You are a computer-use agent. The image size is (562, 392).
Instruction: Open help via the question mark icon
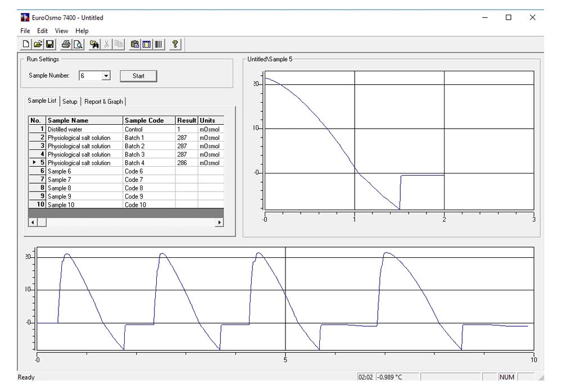[x=175, y=44]
